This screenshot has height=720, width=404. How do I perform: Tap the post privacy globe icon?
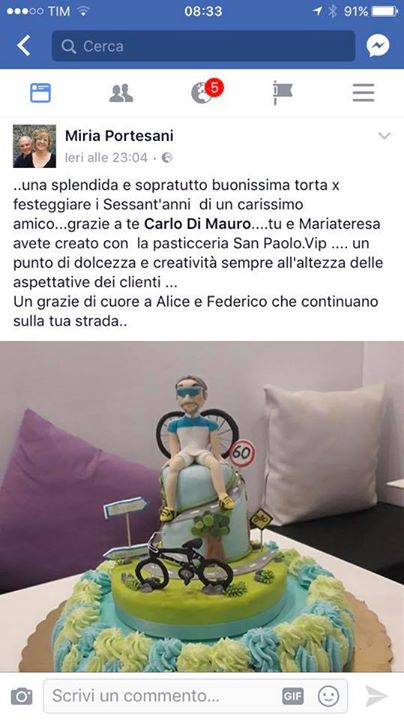(167, 158)
